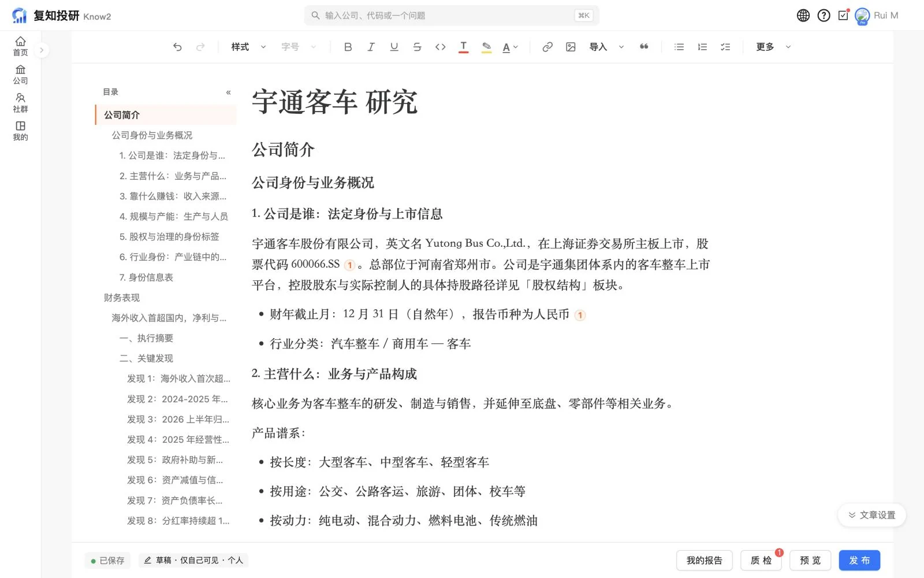Apply the yellow highlighter tool

coord(486,47)
